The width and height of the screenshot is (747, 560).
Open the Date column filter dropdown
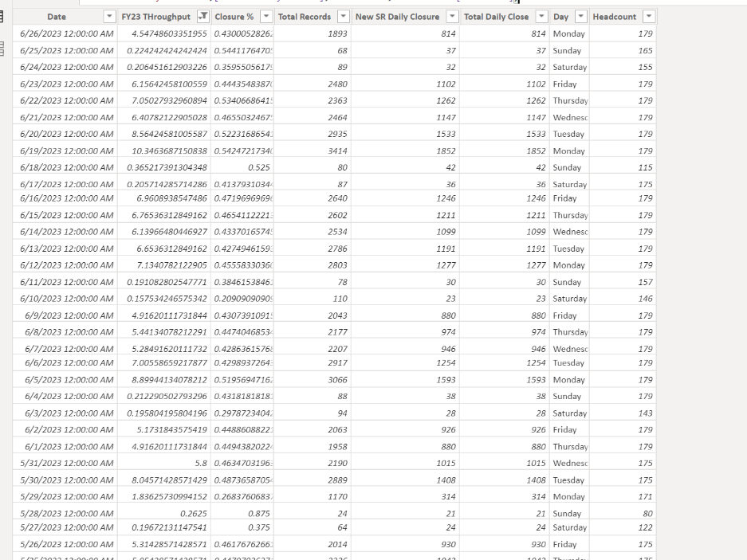pyautogui.click(x=109, y=17)
